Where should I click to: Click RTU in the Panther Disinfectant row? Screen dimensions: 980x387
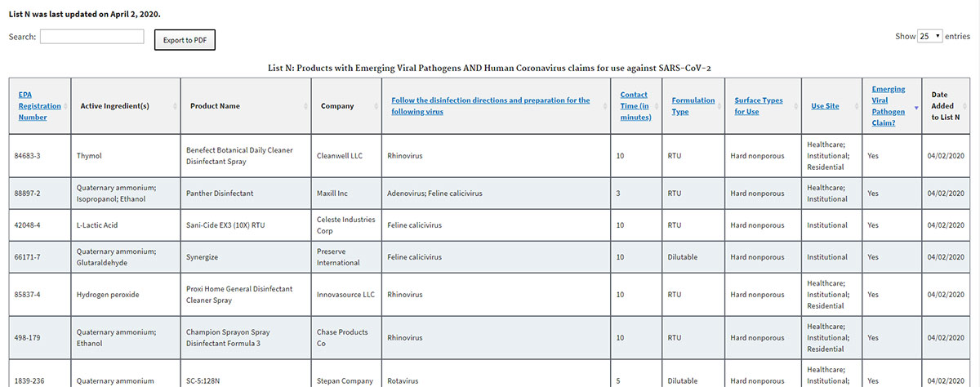[x=675, y=193]
